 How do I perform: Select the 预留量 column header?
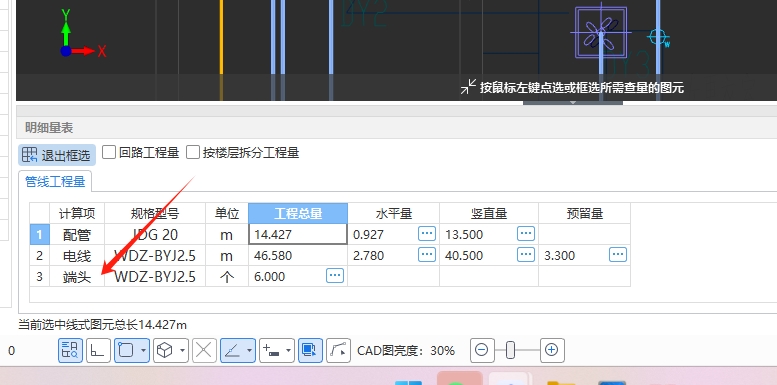click(584, 213)
